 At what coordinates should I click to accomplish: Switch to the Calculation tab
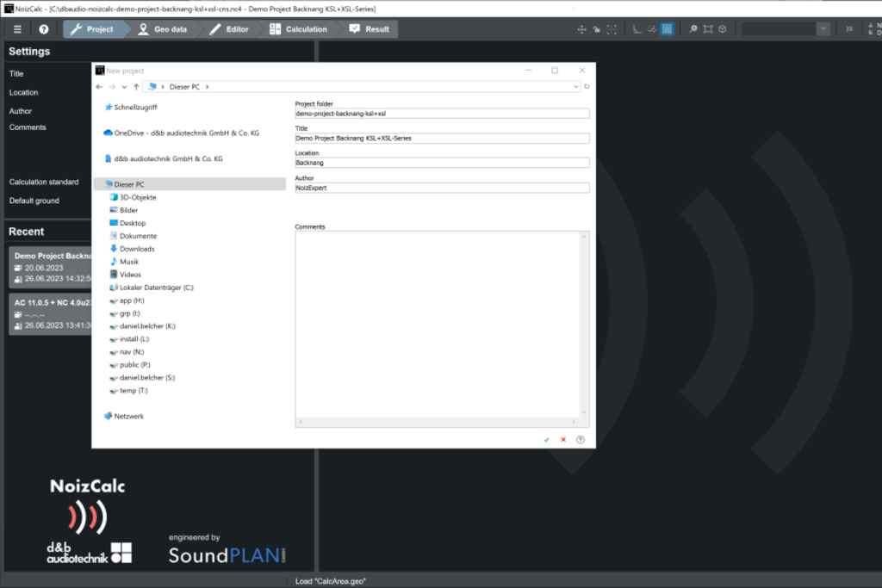[x=299, y=29]
